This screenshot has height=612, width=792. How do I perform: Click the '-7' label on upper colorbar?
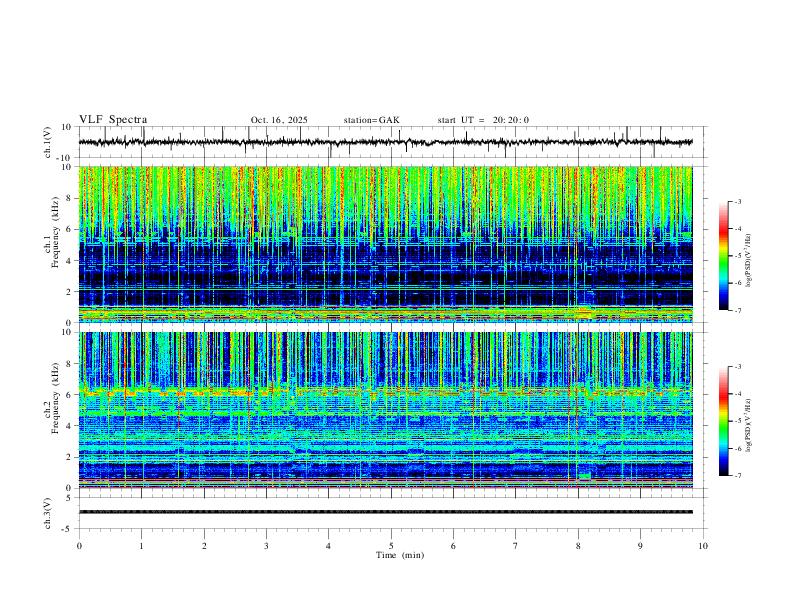(738, 311)
